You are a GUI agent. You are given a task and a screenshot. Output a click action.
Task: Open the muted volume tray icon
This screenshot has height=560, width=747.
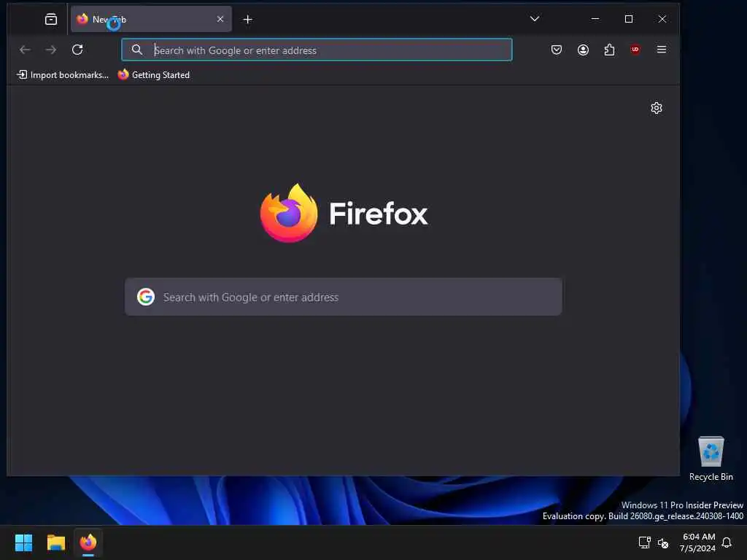[x=662, y=542]
